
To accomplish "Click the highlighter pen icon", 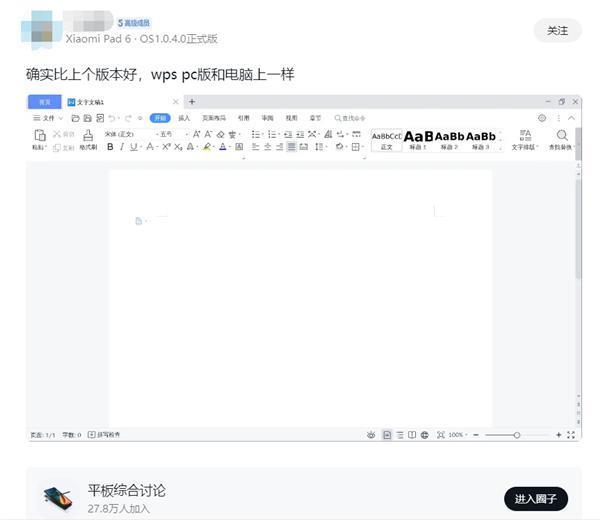I will click(207, 147).
